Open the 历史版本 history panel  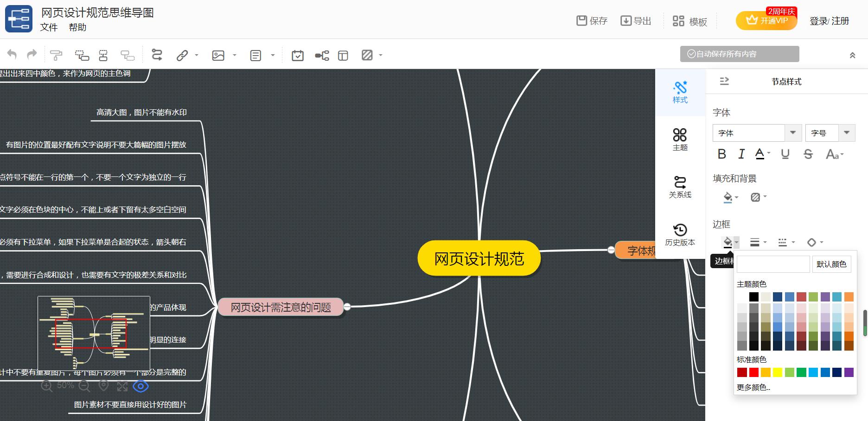click(x=680, y=234)
